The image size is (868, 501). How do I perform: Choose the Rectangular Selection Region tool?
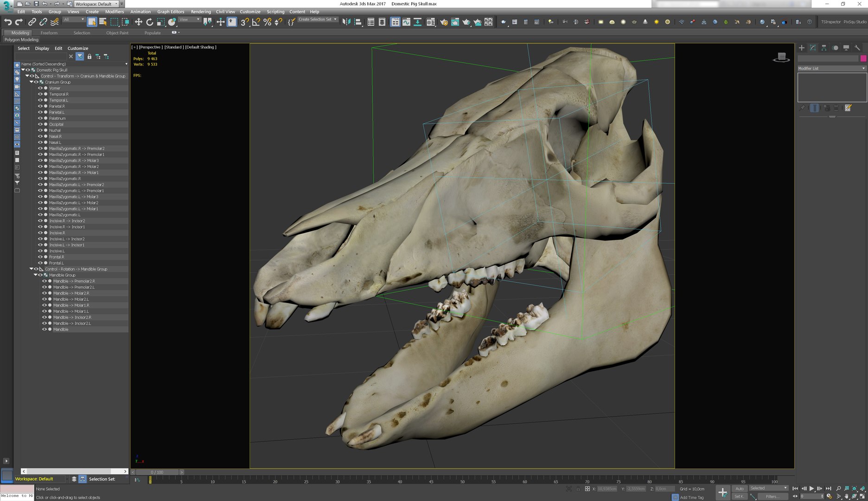[x=114, y=22]
